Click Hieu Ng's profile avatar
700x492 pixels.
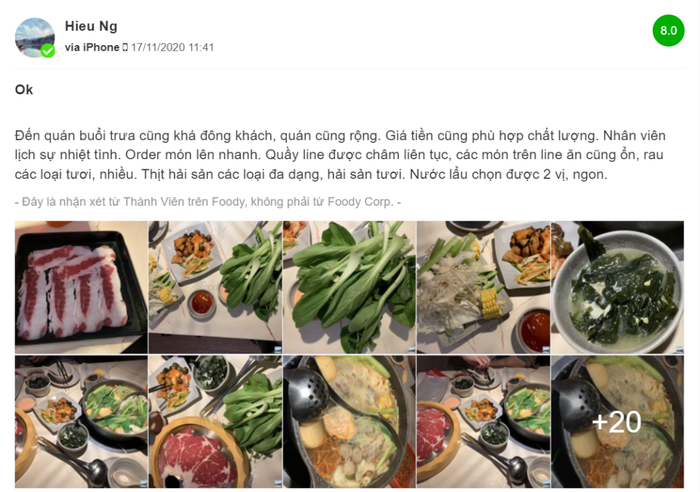(x=35, y=38)
